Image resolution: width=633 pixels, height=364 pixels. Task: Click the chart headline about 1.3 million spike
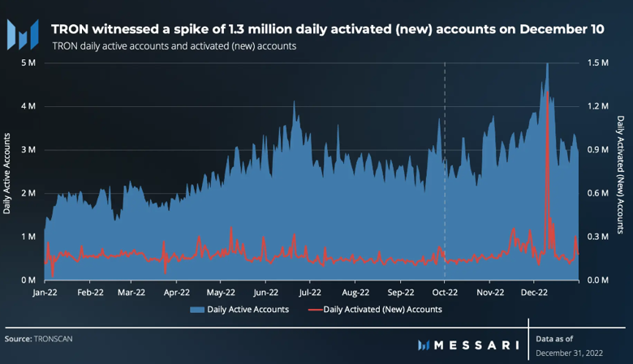click(327, 29)
